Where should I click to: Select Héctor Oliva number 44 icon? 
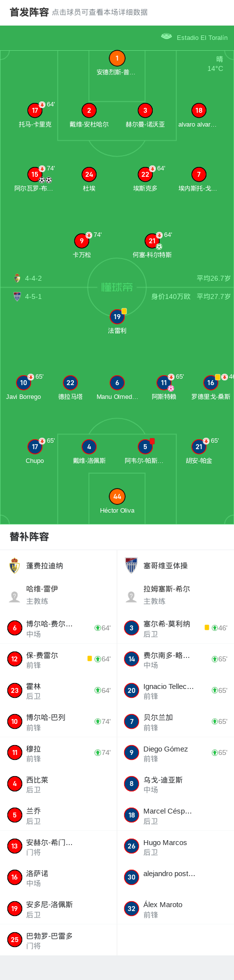(x=117, y=496)
